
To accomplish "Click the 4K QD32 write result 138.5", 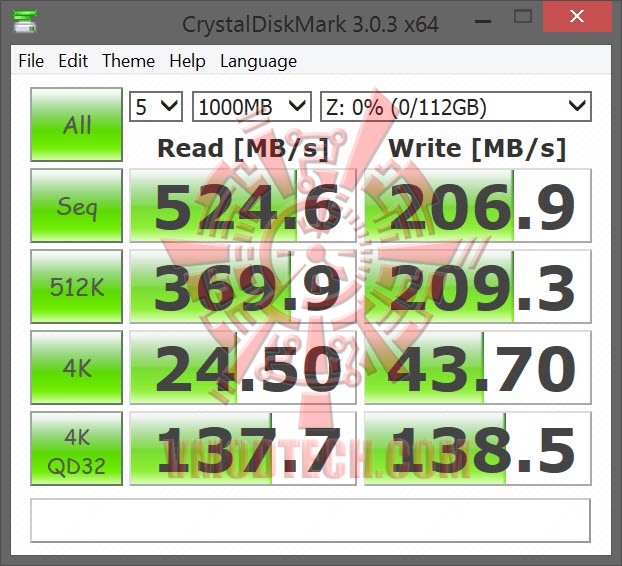I will tap(478, 448).
